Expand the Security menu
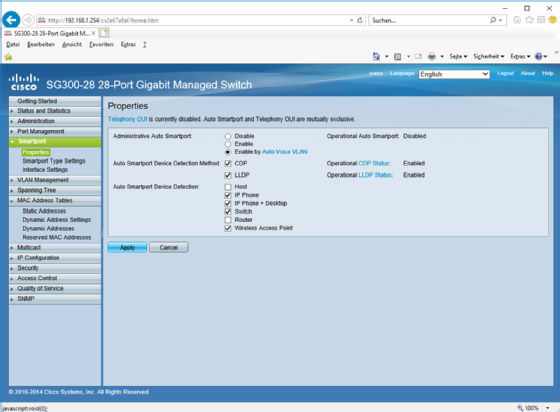This screenshot has height=412, width=560. (55, 268)
